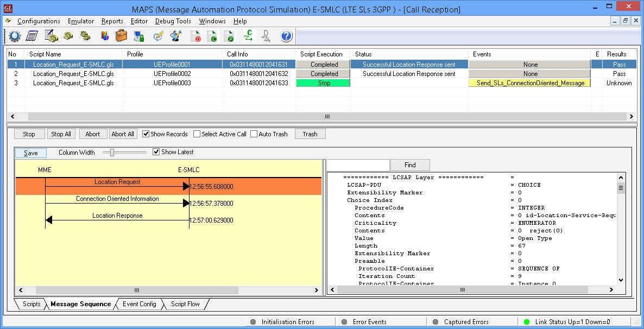Viewport: 644px width, 329px height.
Task: Enable the Auto Trash checkbox
Action: (x=254, y=134)
